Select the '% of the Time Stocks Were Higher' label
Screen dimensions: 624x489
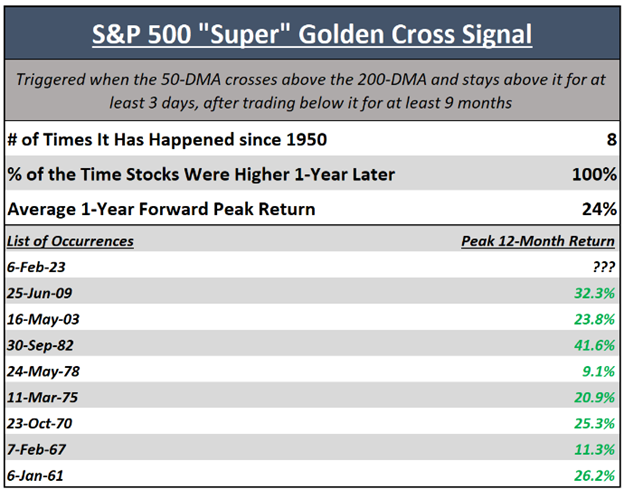[200, 175]
